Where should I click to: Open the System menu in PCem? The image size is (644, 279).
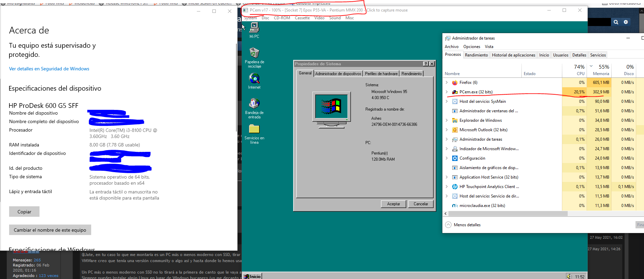click(251, 18)
